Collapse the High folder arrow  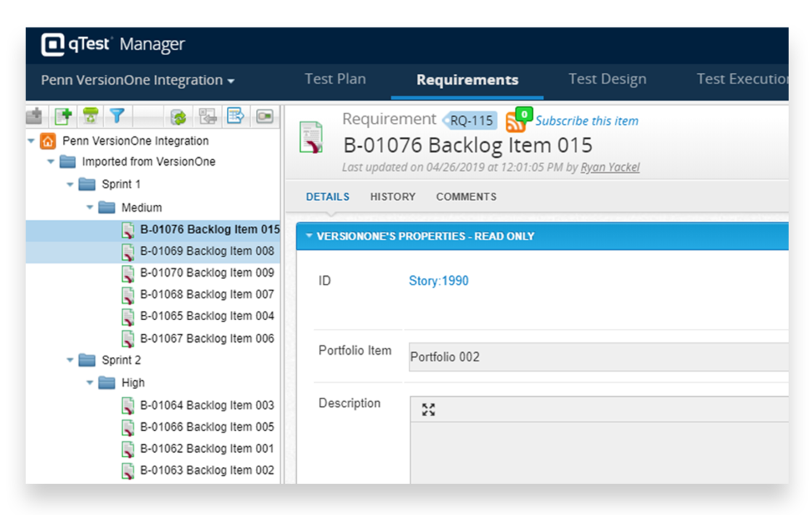coord(90,383)
